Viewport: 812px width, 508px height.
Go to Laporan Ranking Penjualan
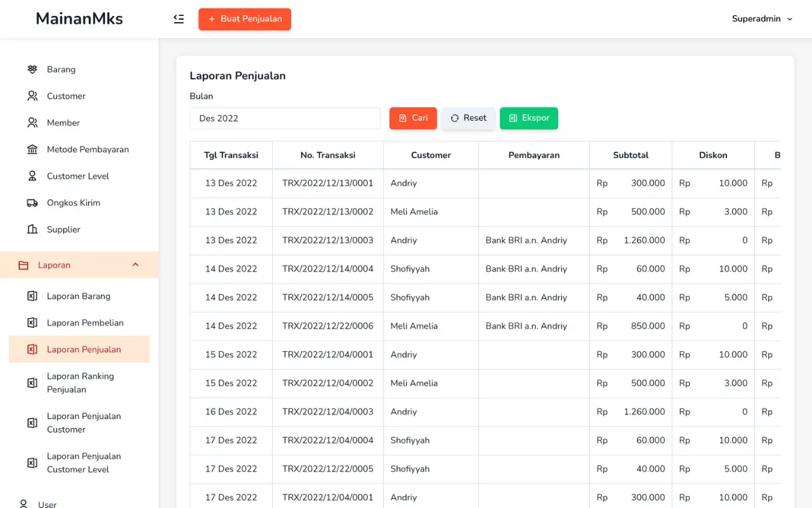click(80, 383)
